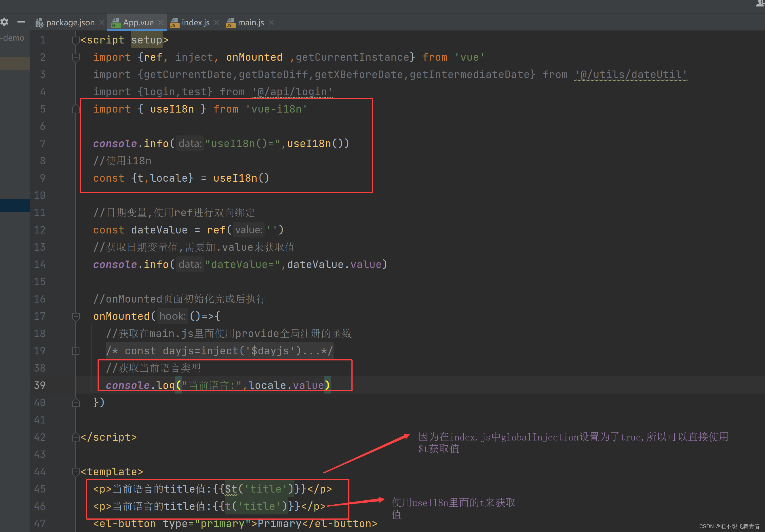Image resolution: width=765 pixels, height=532 pixels.
Task: Open the settings gear in the project panel
Action: (x=4, y=22)
